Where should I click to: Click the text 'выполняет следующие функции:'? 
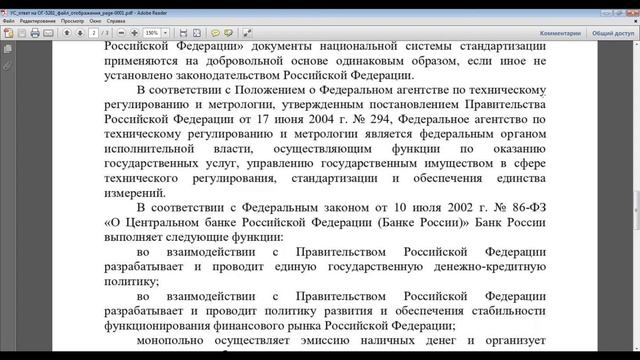click(193, 237)
